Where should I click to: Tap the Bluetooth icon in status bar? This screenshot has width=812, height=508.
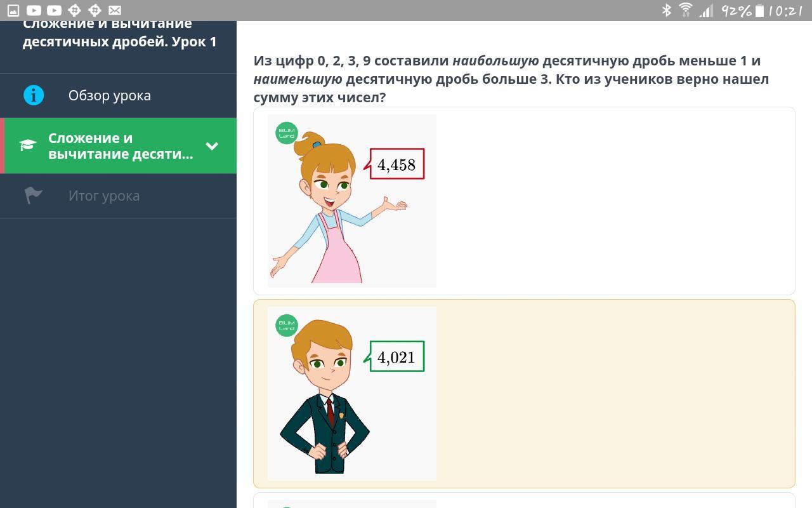(667, 10)
